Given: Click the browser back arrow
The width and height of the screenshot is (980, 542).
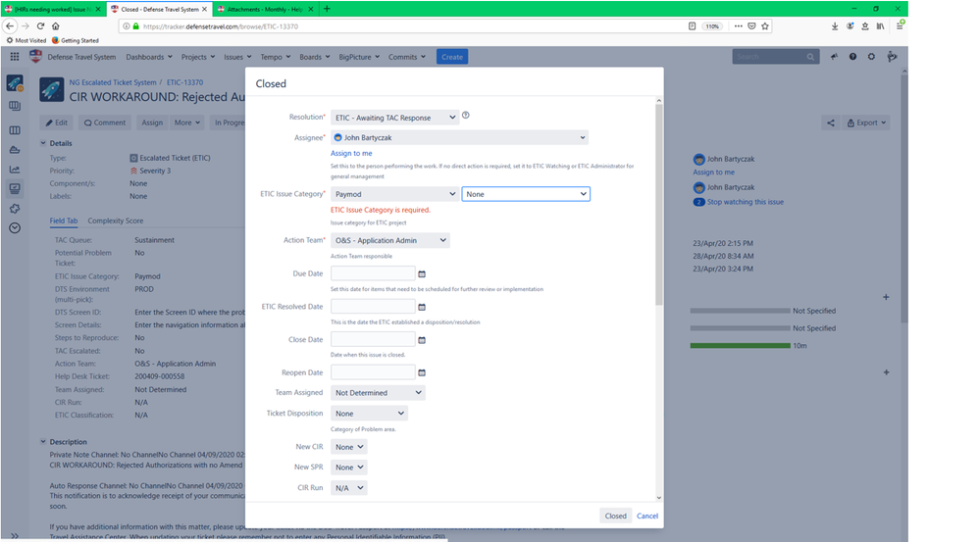Looking at the screenshot, I should tap(10, 26).
